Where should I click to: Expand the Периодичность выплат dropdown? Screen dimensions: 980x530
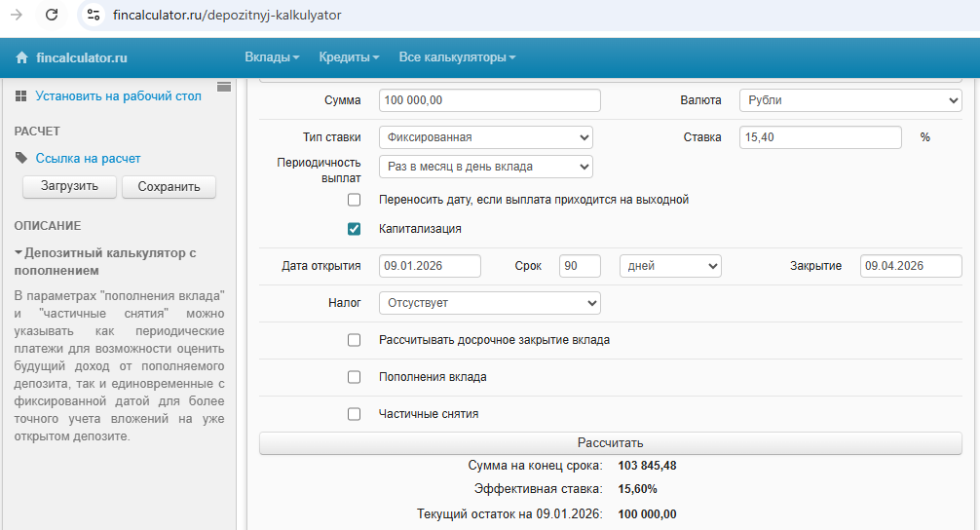485,167
